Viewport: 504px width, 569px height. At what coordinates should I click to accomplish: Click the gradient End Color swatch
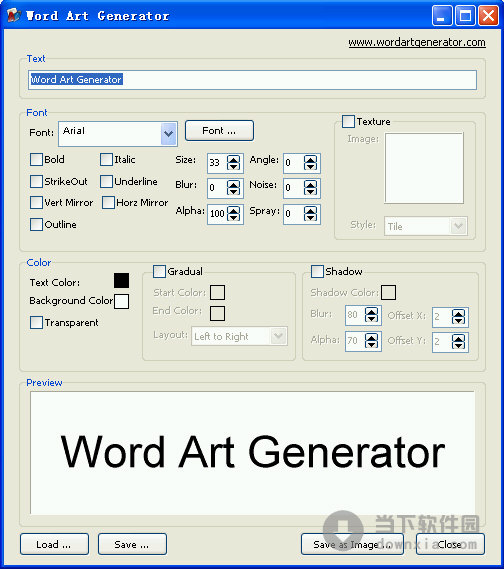[x=217, y=314]
